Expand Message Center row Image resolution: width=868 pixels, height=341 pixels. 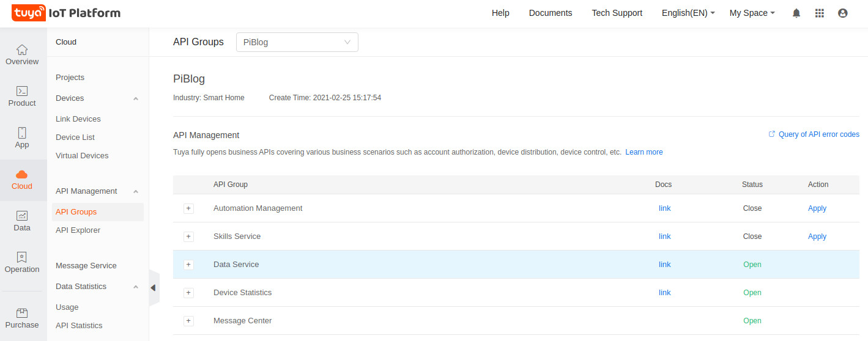(x=188, y=321)
